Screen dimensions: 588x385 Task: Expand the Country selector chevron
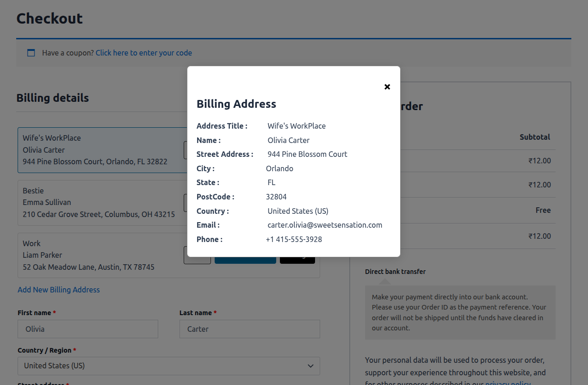(310, 366)
